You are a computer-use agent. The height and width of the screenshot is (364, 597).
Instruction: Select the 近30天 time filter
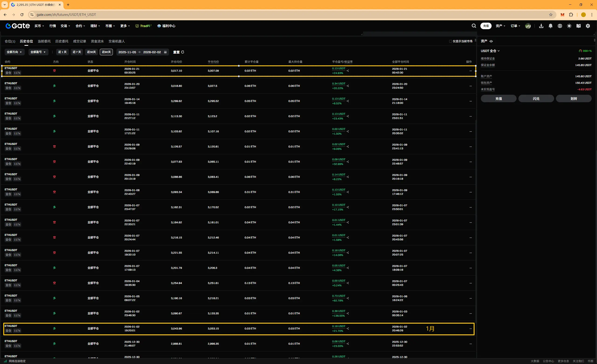tap(91, 52)
